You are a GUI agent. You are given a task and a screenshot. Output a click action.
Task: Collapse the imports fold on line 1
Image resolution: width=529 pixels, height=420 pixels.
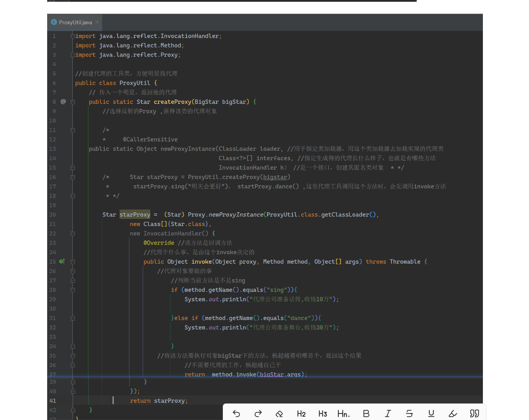point(73,36)
